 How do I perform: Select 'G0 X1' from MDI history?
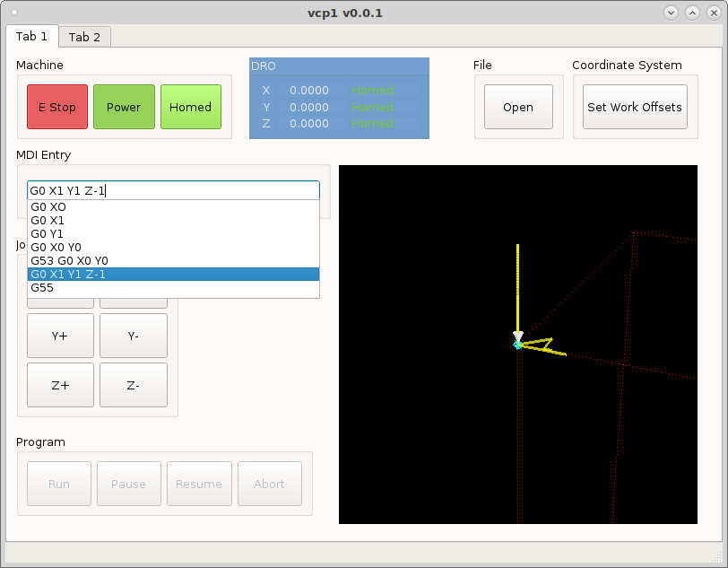(x=173, y=221)
